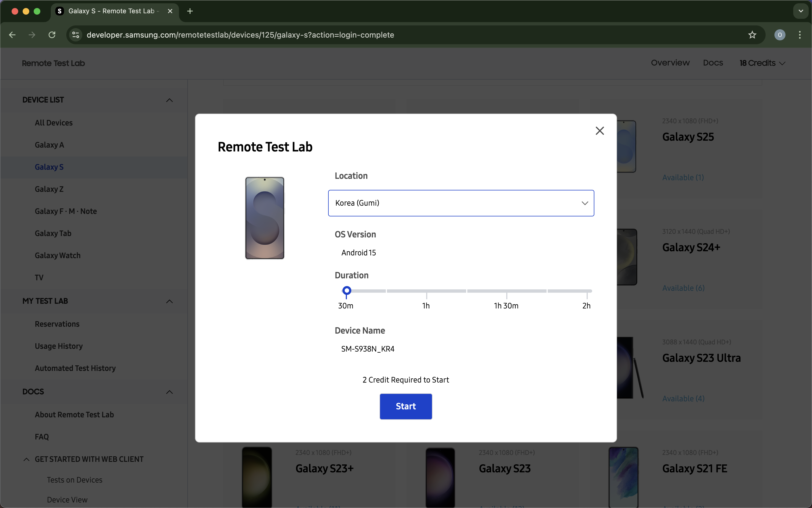This screenshot has width=812, height=508.
Task: Click the 30m duration slider handle
Action: tap(346, 291)
